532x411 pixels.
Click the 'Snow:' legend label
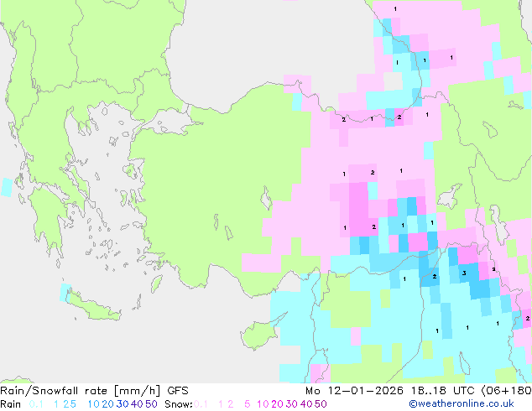[179, 404]
